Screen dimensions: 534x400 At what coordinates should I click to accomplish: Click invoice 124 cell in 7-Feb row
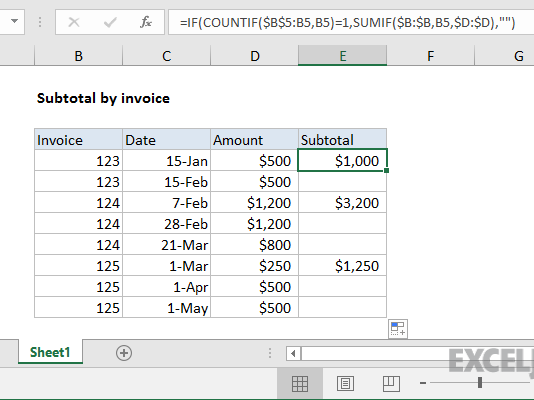78,202
